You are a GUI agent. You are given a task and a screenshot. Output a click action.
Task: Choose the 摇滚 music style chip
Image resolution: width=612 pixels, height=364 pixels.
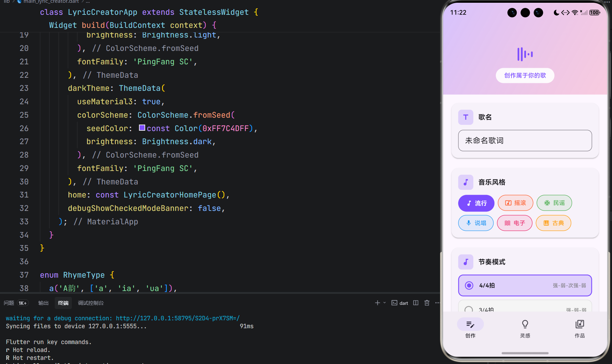pos(515,203)
